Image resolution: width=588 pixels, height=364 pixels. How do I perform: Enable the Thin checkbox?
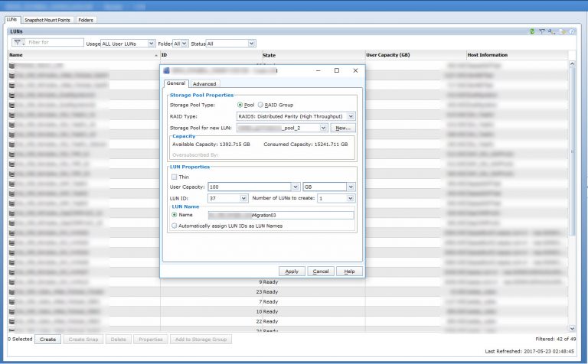coord(174,177)
